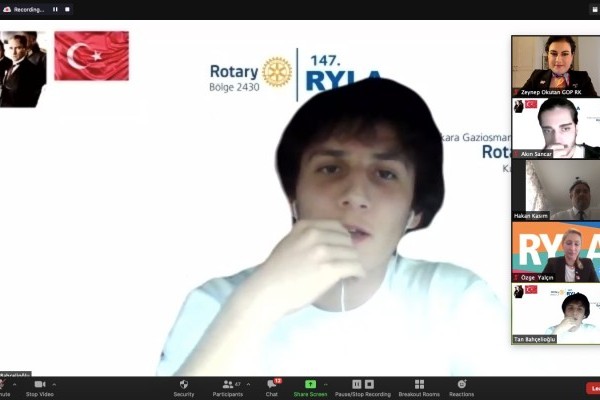
Task: Open the Participants panel
Action: point(228,384)
